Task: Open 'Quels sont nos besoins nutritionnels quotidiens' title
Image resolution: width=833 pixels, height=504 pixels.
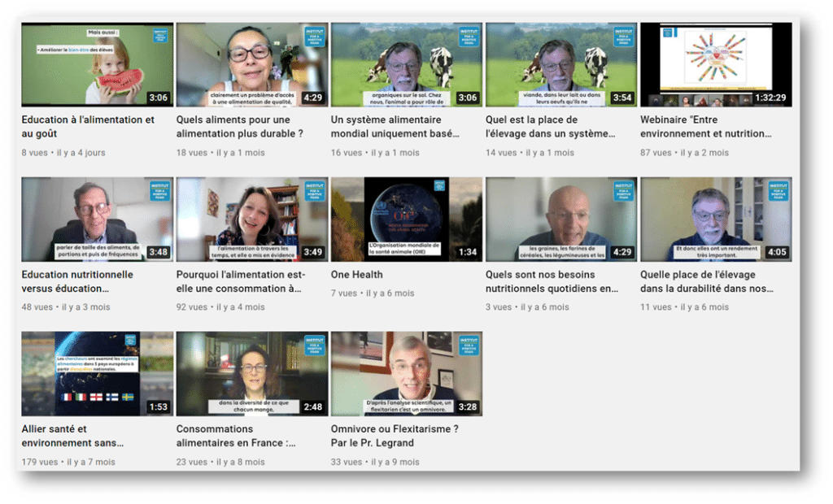Action: click(x=552, y=281)
